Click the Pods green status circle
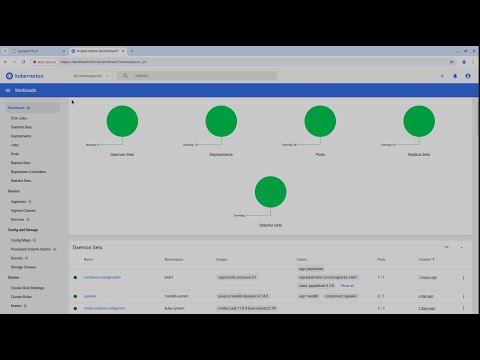This screenshot has height=360, width=480. [320, 121]
